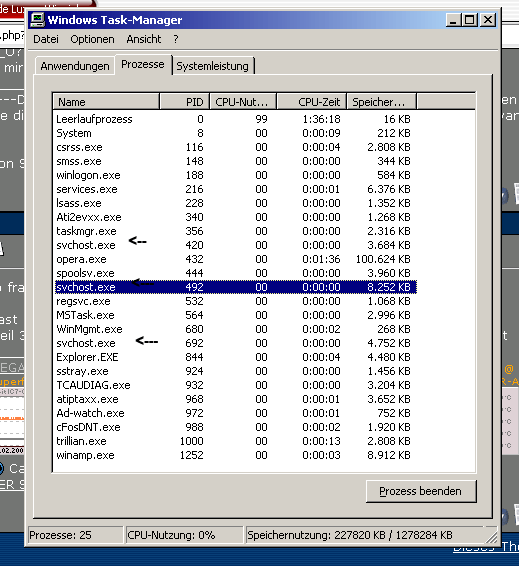Click the 1:36:18 CPU time value
Image resolution: width=519 pixels, height=566 pixels.
(321, 119)
